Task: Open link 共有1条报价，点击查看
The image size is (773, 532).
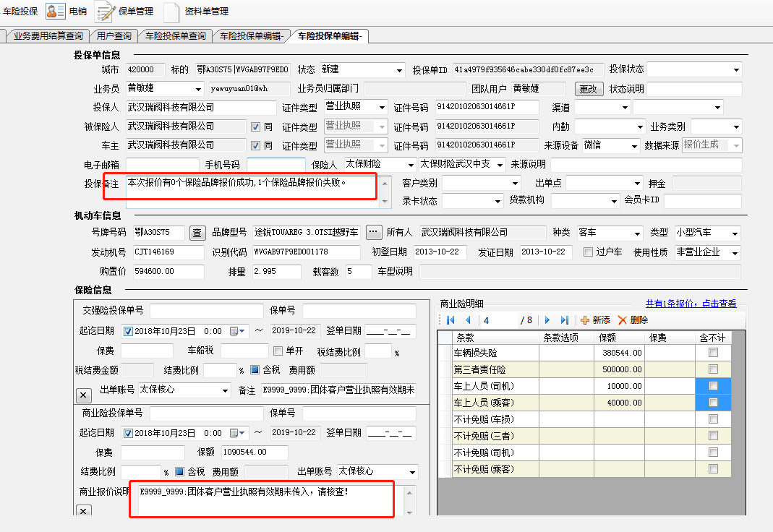Action: 691,304
